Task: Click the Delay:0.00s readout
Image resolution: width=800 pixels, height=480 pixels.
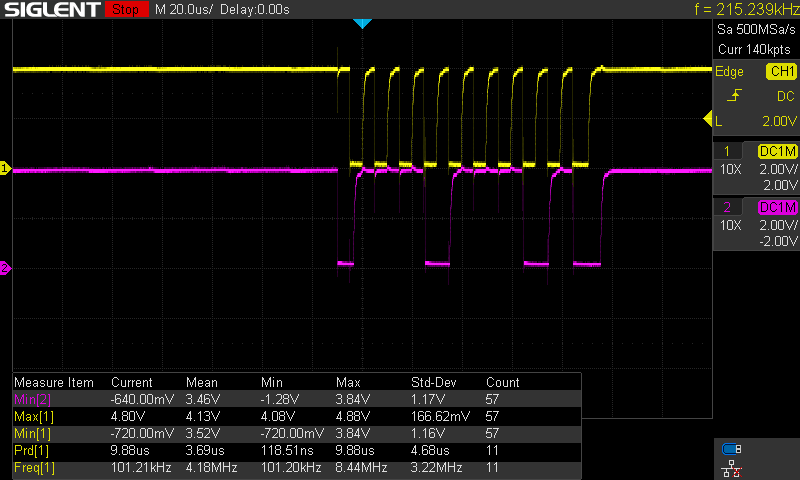Action: (x=255, y=10)
